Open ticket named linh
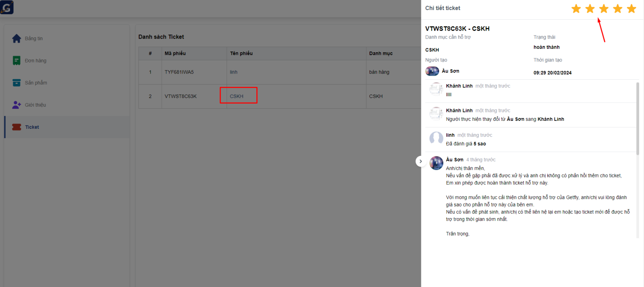The width and height of the screenshot is (644, 287). [x=233, y=72]
